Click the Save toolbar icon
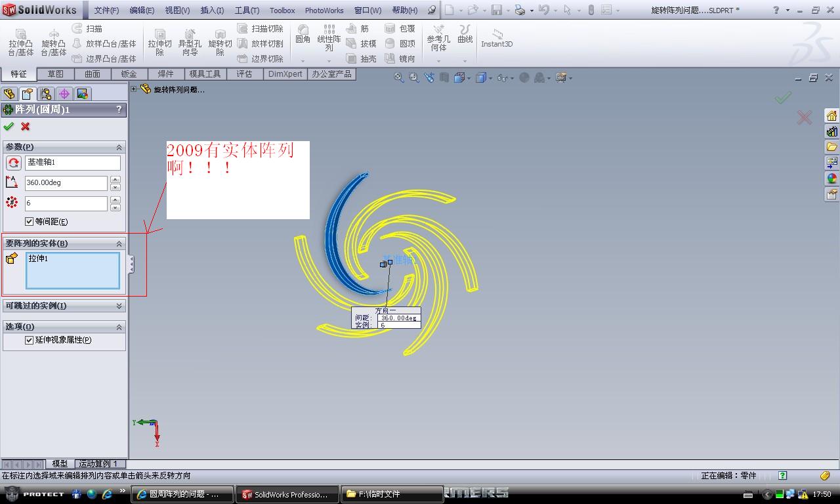Image resolution: width=840 pixels, height=504 pixels. [x=497, y=10]
